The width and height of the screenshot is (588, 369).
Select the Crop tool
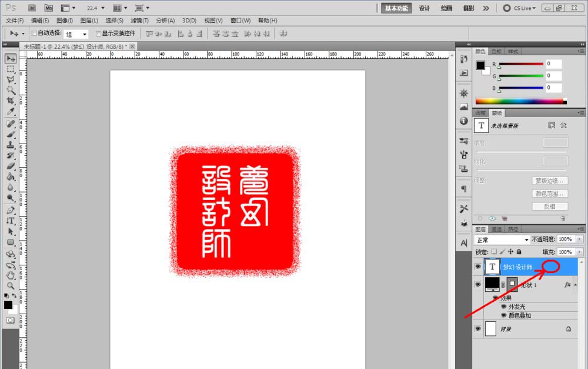coord(10,100)
